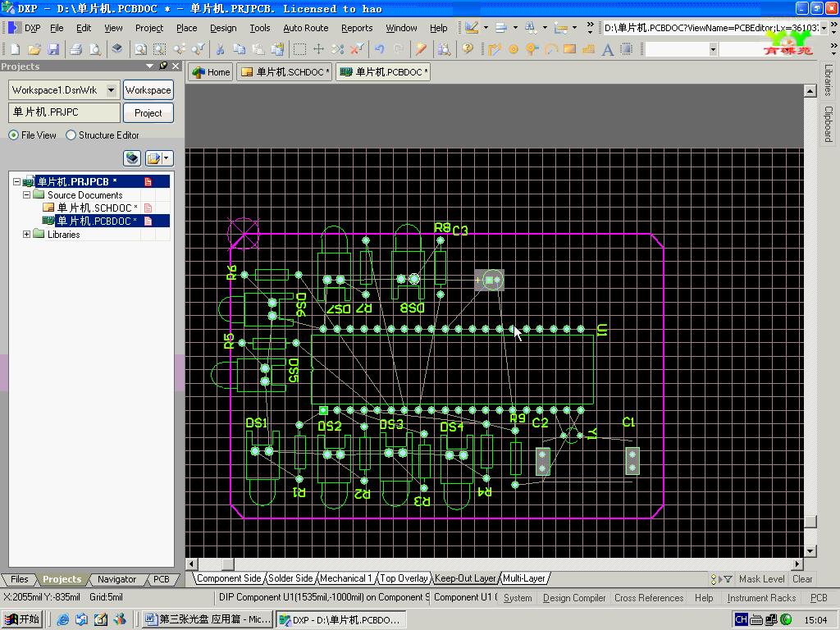Switch to the Navigator panel tab
The height and width of the screenshot is (630, 840).
(x=116, y=579)
